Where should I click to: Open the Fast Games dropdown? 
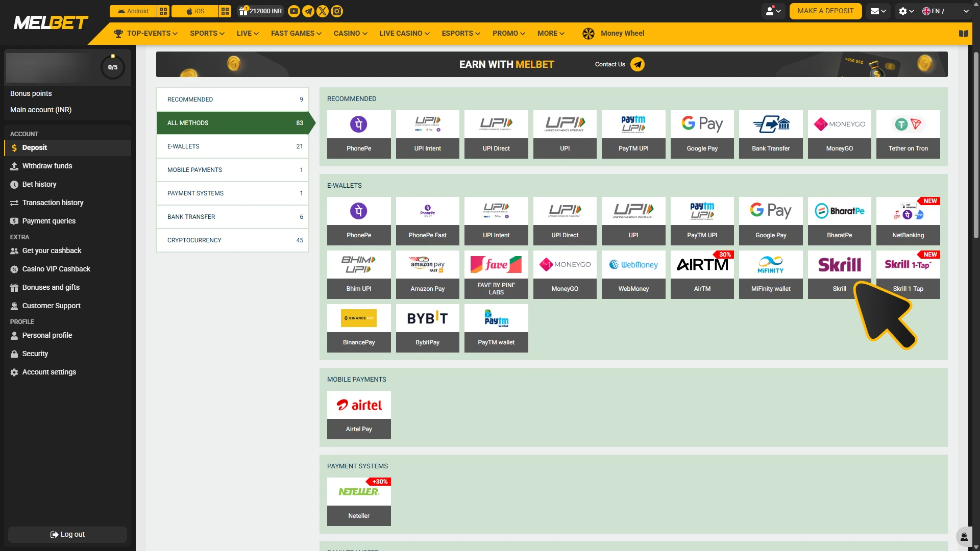(296, 34)
